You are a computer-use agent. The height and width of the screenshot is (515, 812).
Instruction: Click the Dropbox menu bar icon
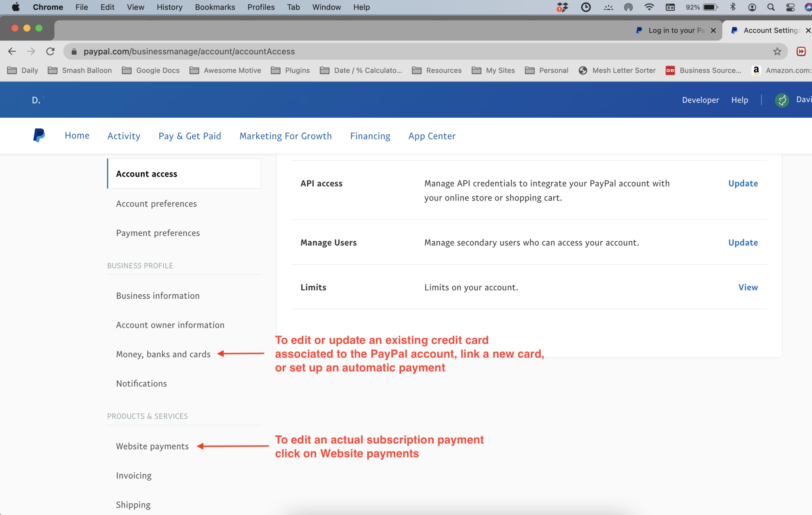(562, 7)
